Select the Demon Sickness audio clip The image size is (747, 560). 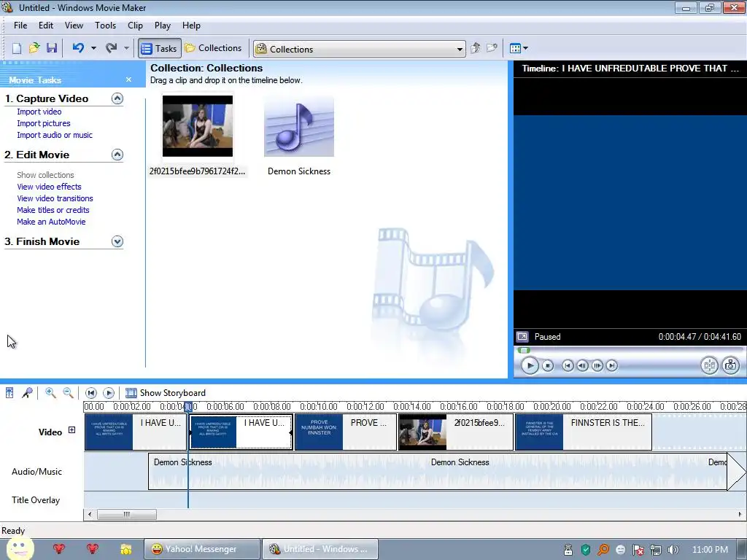[x=298, y=127]
